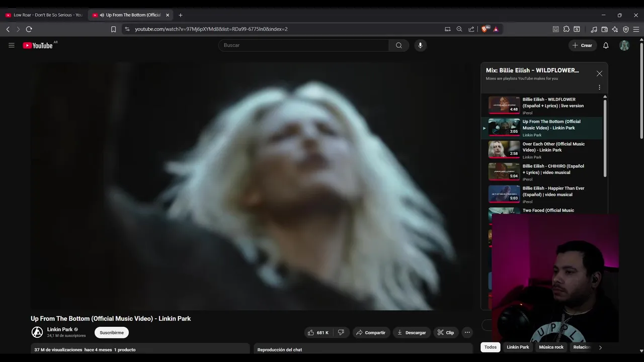This screenshot has width=644, height=362.
Task: Share this page using the share icon
Action: [471, 29]
